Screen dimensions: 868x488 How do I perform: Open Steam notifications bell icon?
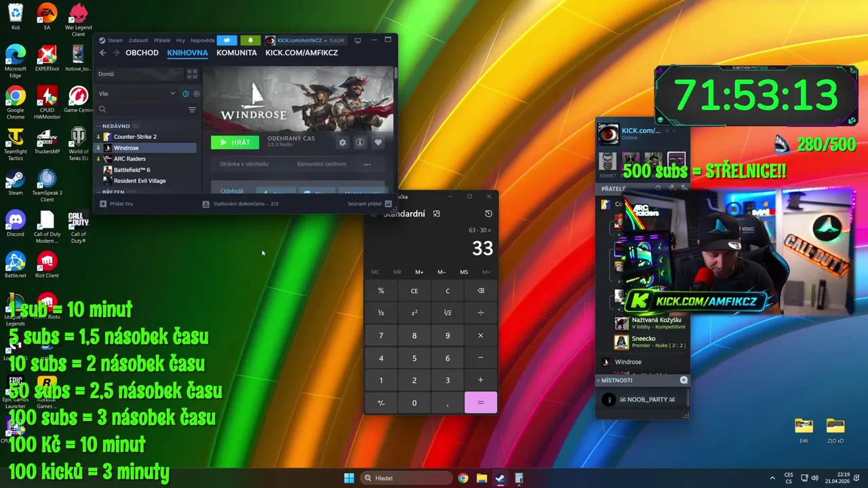[x=250, y=40]
